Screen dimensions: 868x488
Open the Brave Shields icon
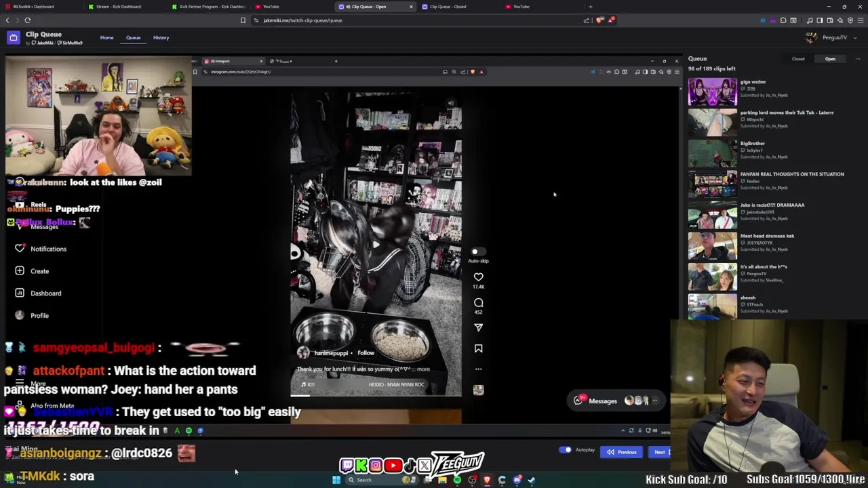599,20
